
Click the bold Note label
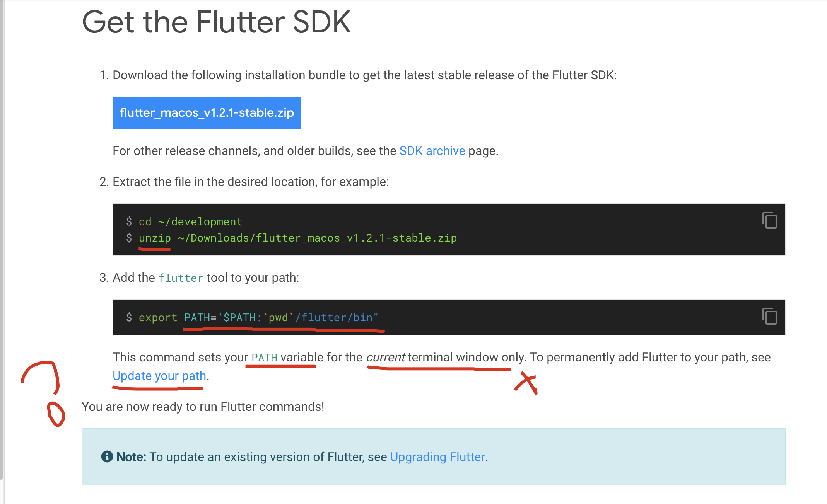[131, 457]
